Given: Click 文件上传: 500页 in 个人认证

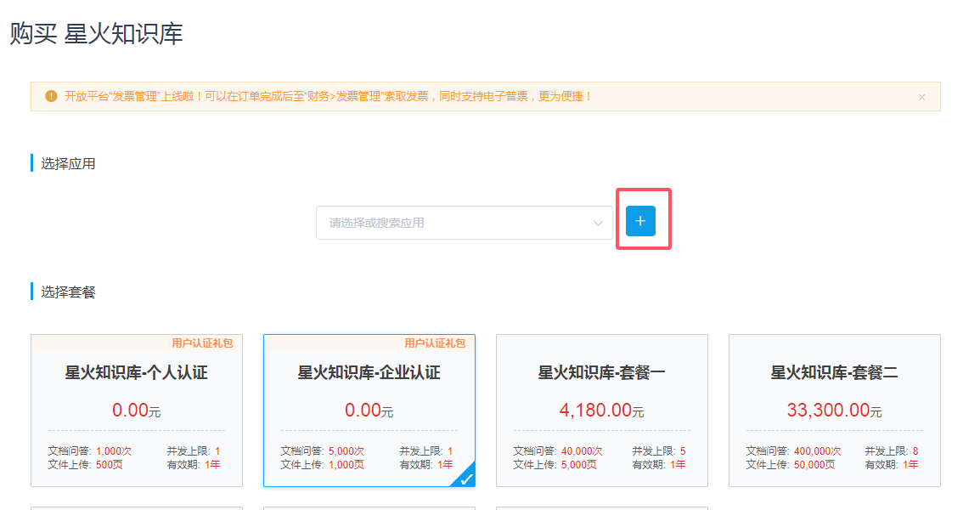Looking at the screenshot, I should [86, 465].
